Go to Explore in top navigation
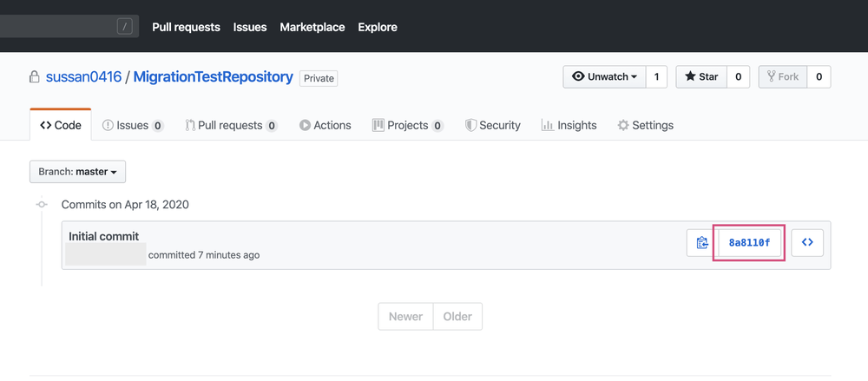868x381 pixels. pyautogui.click(x=378, y=27)
